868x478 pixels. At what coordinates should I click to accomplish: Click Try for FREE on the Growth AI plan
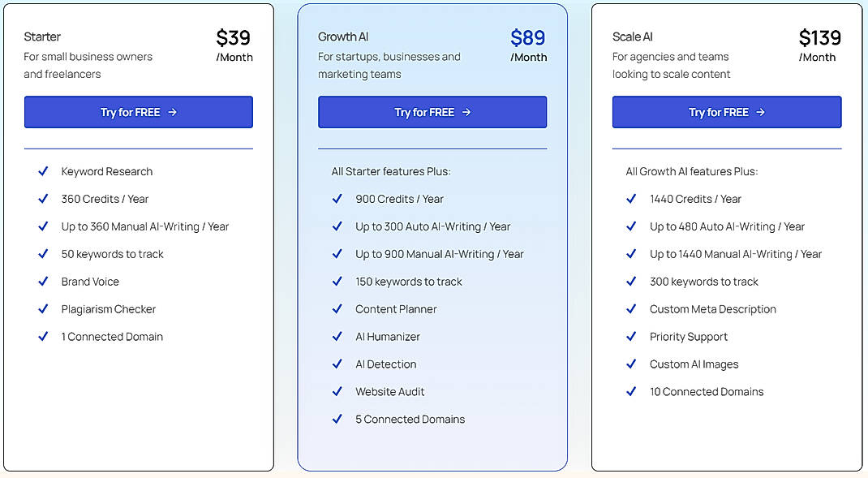432,113
